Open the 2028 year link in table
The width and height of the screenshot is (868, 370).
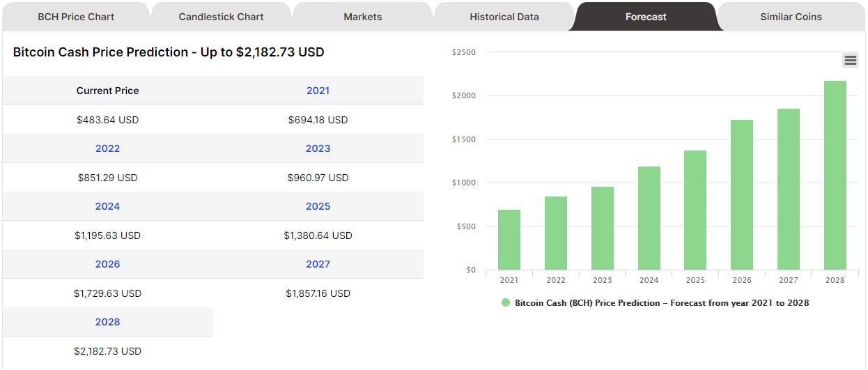pyautogui.click(x=107, y=322)
